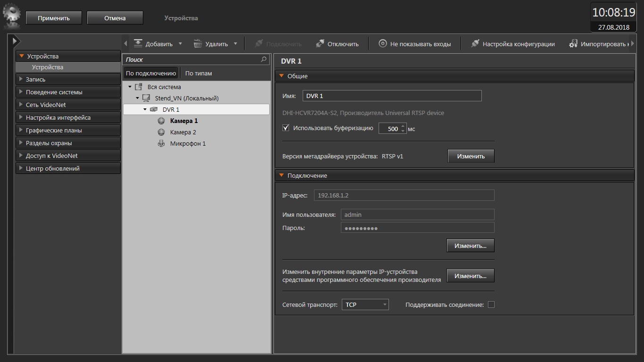The height and width of the screenshot is (362, 644).
Task: Collapse the 'Подключение' section
Action: 282,175
